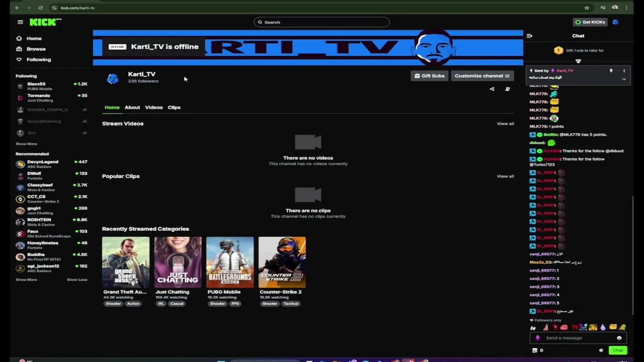Open sgt_jackson12 recommended channel
Viewport: 644px width, 362px height.
click(51, 268)
